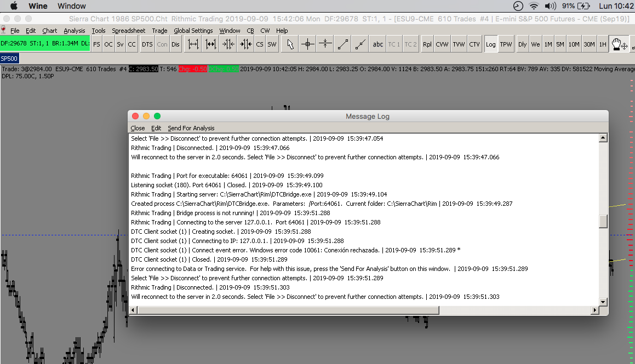Click the CTV toolbar button

point(474,44)
